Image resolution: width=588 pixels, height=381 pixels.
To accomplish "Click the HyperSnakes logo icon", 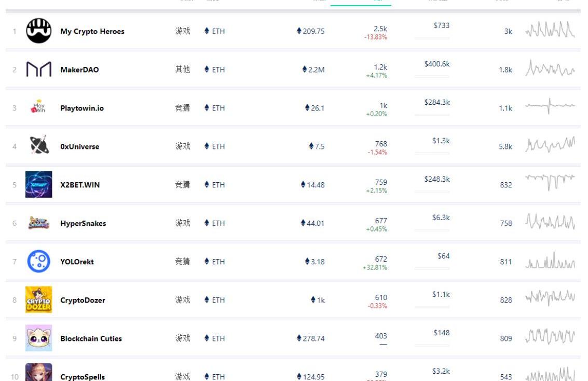I will click(x=39, y=223).
